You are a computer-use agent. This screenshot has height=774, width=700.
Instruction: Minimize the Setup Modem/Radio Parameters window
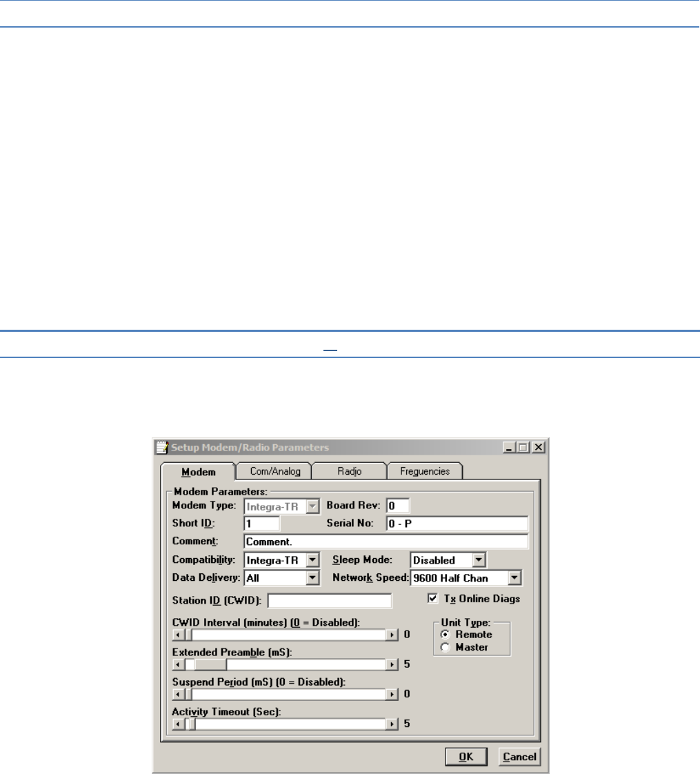[x=509, y=447]
